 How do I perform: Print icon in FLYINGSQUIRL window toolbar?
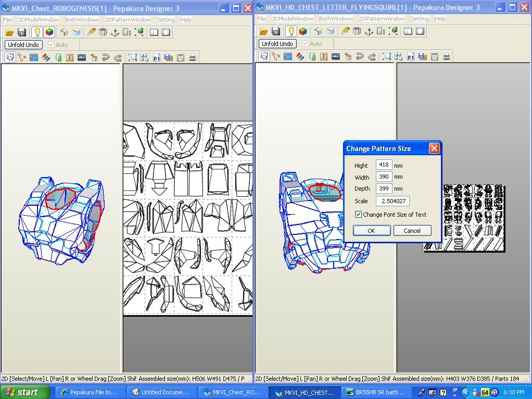point(447,56)
